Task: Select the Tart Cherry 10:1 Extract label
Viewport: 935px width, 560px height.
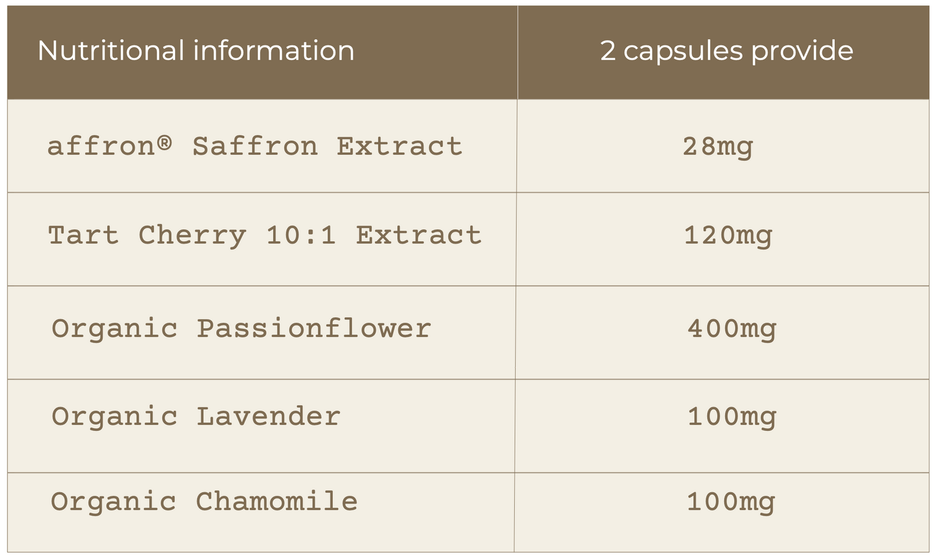Action: 265,236
